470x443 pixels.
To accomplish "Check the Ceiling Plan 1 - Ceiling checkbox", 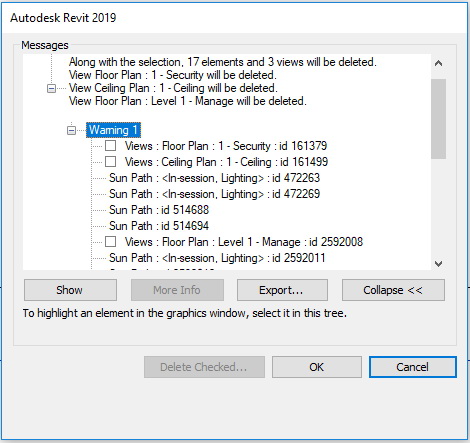I will tap(110, 162).
